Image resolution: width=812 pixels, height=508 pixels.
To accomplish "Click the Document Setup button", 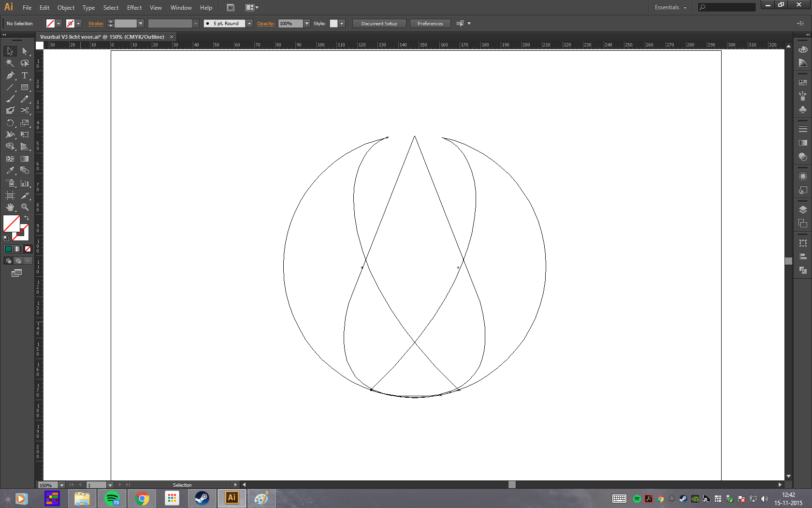I will pos(379,24).
